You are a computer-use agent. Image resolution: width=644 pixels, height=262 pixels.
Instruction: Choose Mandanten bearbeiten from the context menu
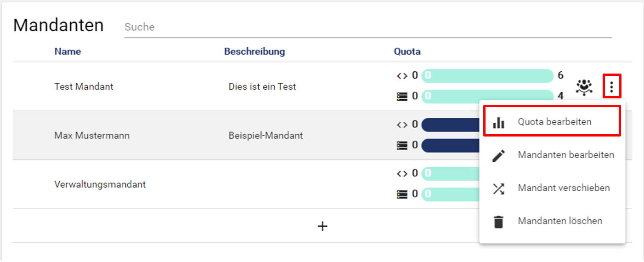(x=565, y=155)
